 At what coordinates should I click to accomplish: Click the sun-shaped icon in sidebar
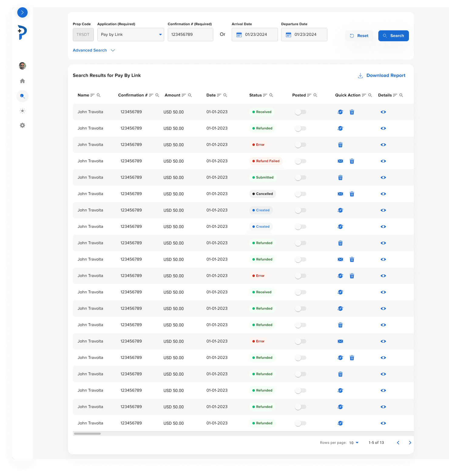22,111
